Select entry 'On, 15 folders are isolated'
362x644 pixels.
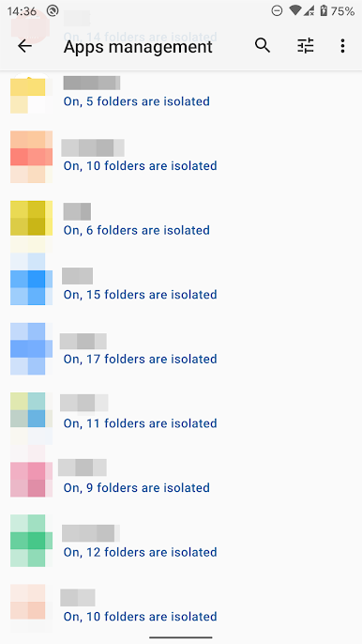181,287
